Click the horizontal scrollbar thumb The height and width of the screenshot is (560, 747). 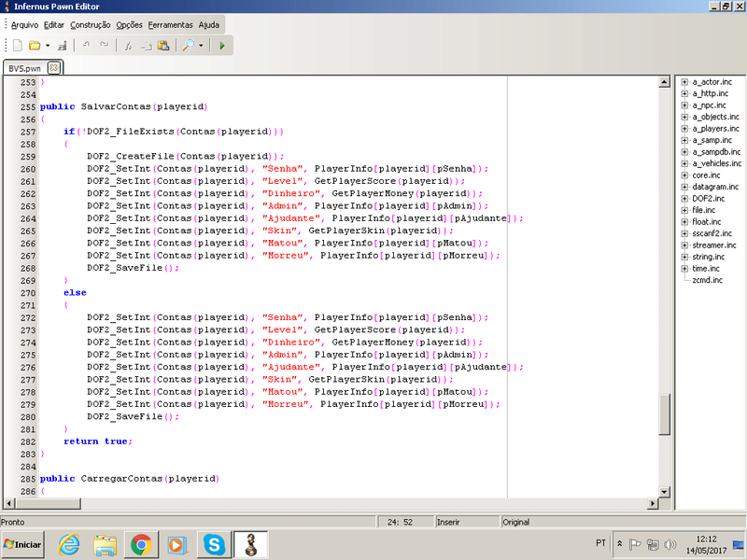click(48, 503)
